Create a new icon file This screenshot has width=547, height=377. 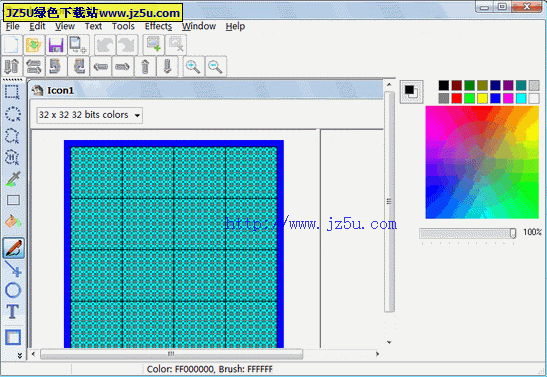(x=12, y=45)
